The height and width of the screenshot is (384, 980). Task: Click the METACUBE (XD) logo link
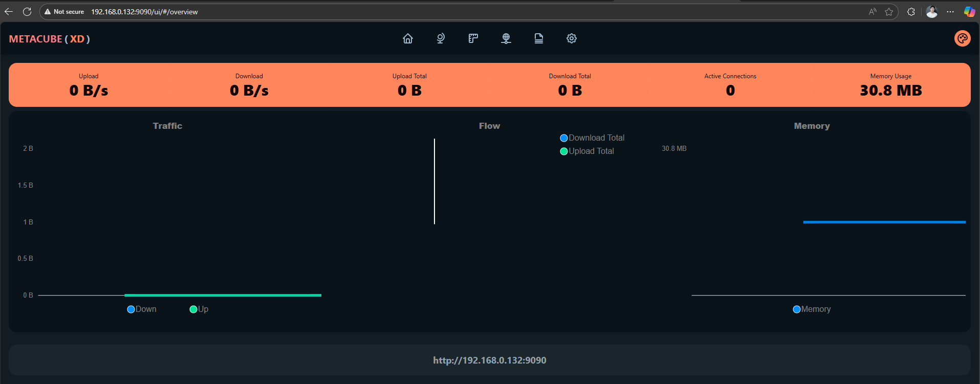coord(50,39)
